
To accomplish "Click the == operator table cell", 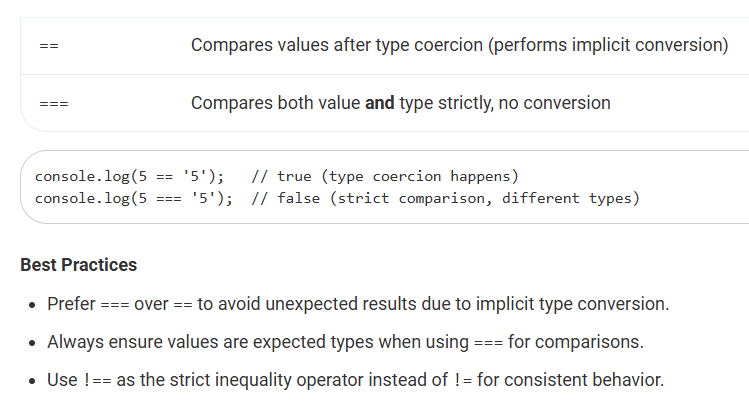I will click(49, 46).
